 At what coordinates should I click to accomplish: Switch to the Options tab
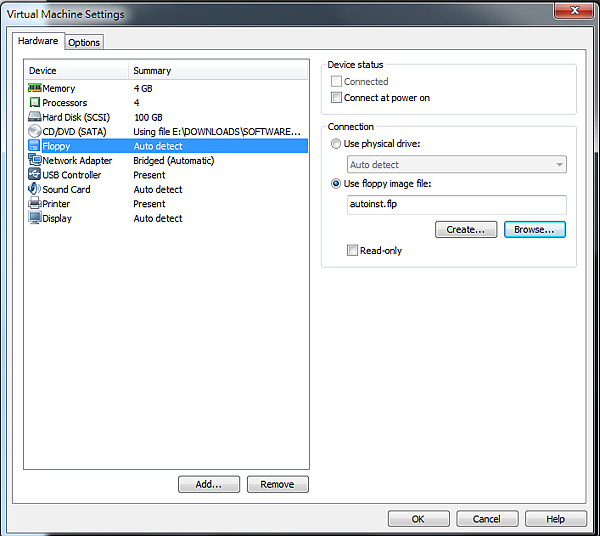(x=84, y=42)
